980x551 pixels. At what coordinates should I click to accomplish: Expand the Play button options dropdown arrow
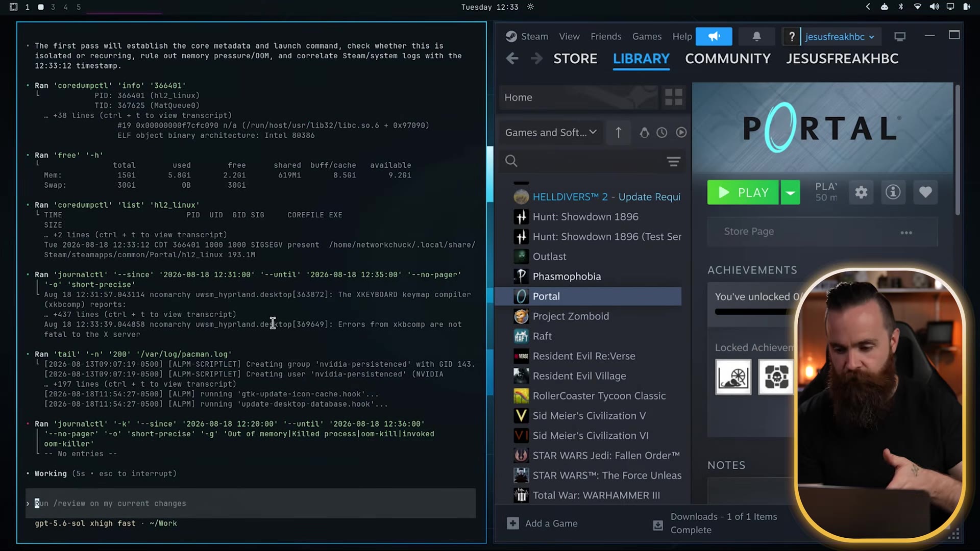pyautogui.click(x=790, y=192)
